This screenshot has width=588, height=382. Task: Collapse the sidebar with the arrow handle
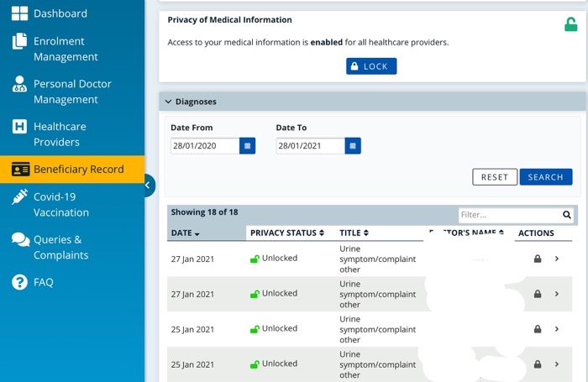(150, 186)
